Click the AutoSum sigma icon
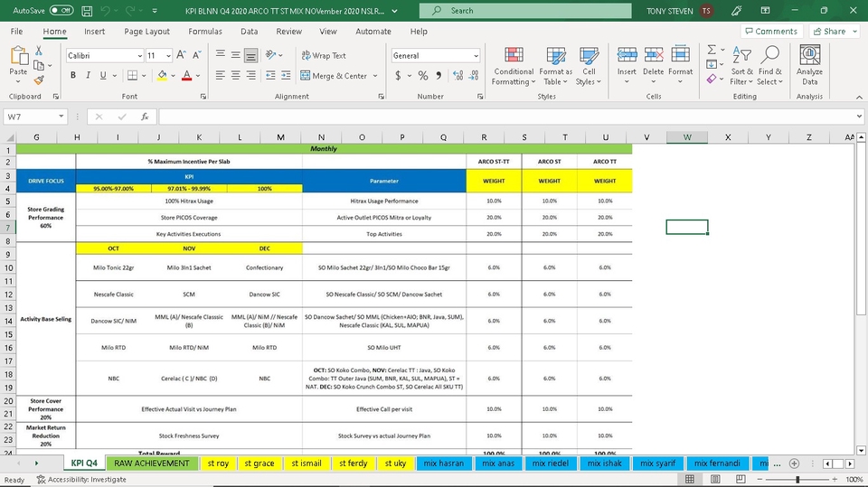Screen dimensions: 868x487 click(712, 50)
